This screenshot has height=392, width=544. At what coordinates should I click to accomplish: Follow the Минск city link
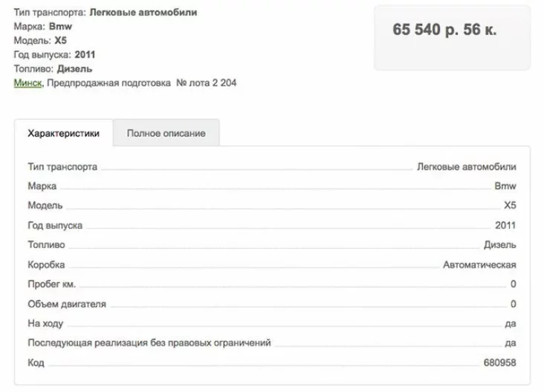point(27,83)
